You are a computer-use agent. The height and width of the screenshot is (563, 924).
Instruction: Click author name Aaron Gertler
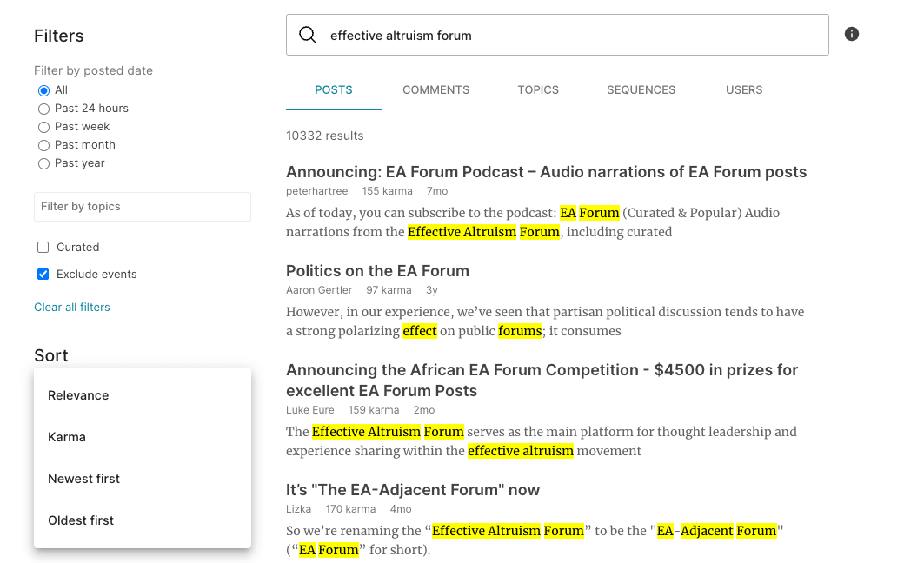tap(319, 290)
